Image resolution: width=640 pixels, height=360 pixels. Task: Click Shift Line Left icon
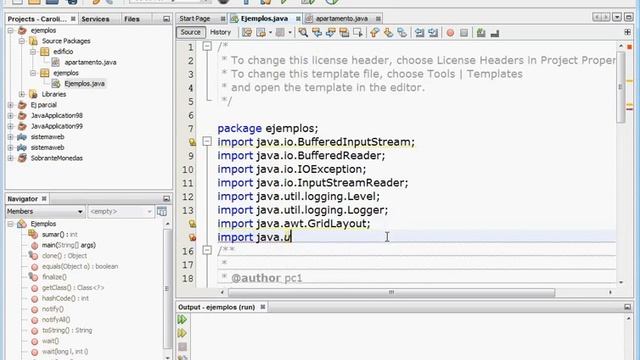[x=419, y=33]
